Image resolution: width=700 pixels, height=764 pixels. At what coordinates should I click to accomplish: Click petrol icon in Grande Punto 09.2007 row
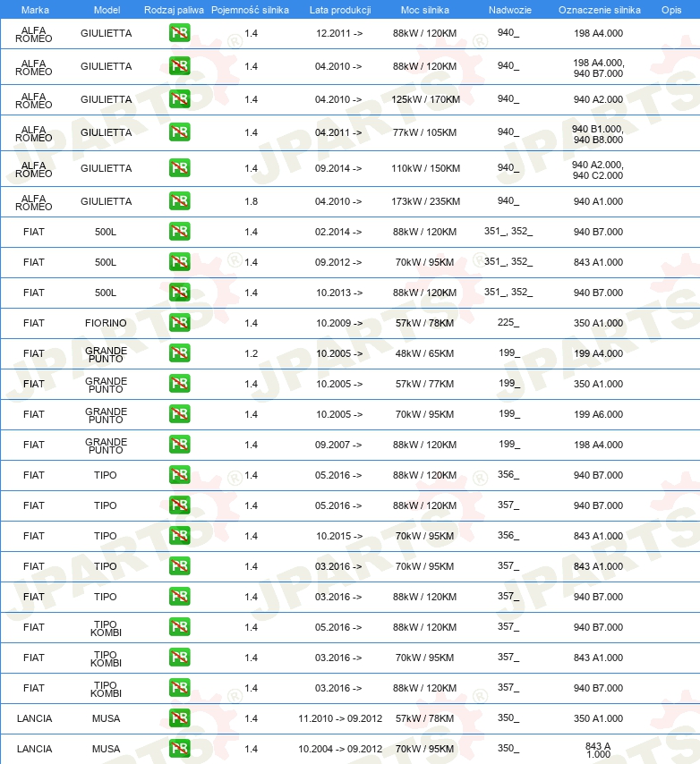pyautogui.click(x=179, y=445)
